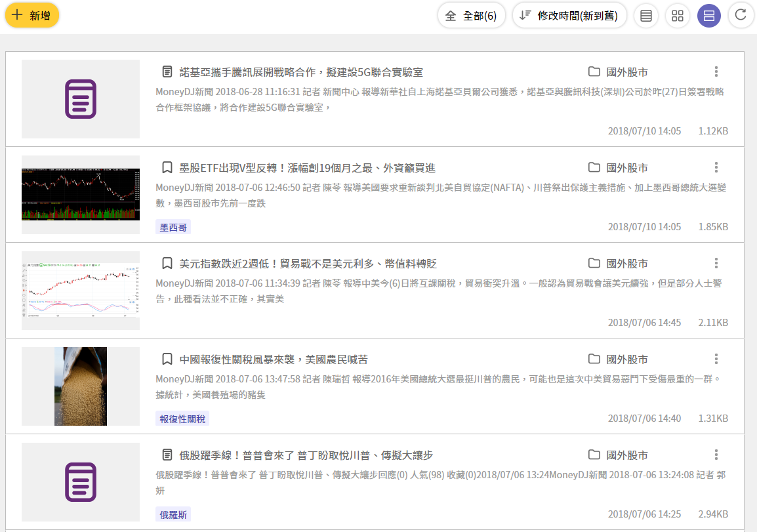Screen dimensions: 757x532
Task: Click file size 2.11KB
Action: coord(713,322)
